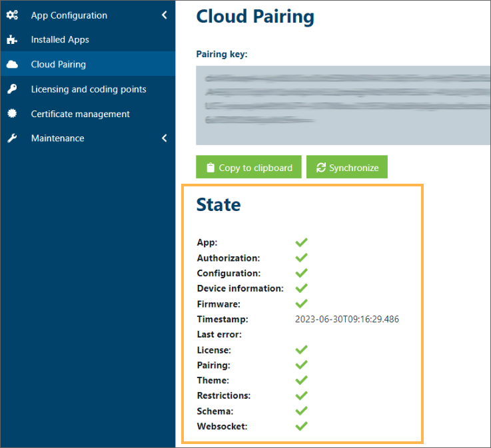This screenshot has height=448, width=491.
Task: Click the Cloud Pairing cloud icon
Action: pos(12,65)
